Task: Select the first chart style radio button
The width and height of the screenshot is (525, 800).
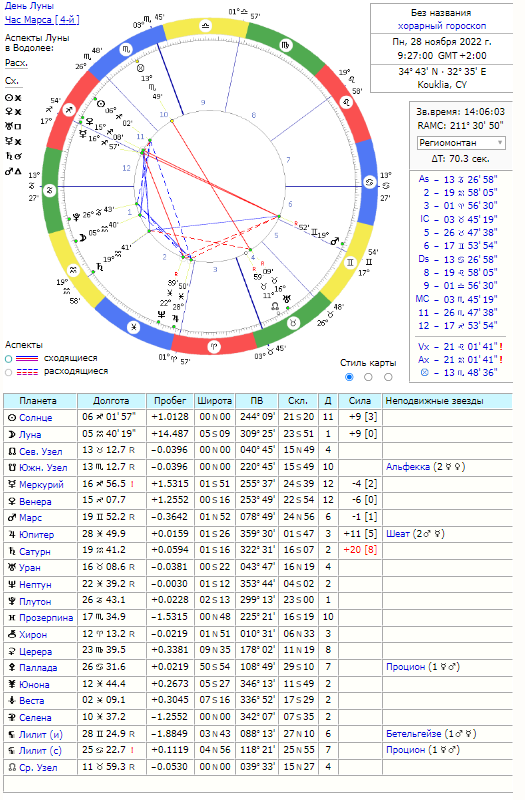Action: [349, 377]
